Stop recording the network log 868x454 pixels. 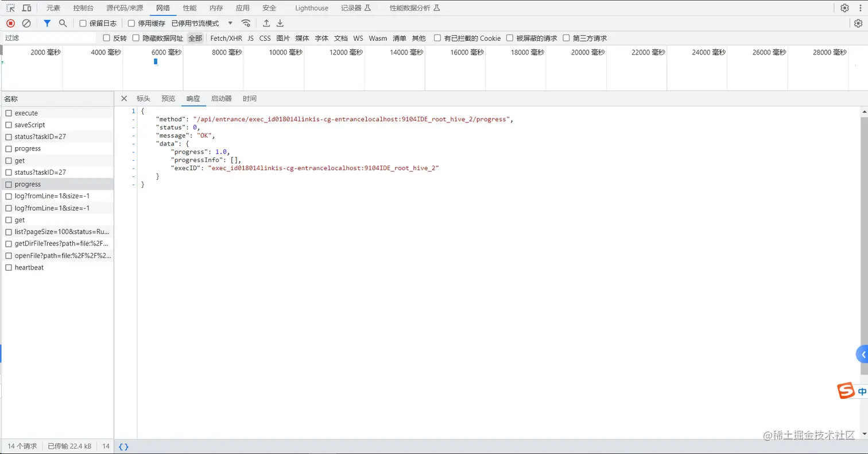10,23
